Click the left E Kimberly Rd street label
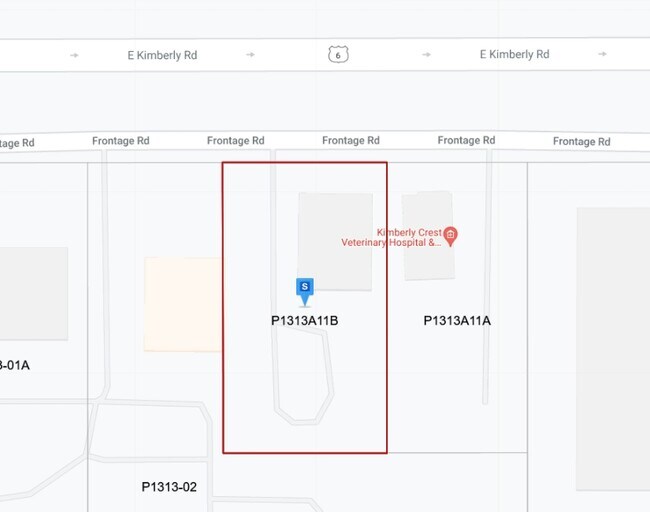Image resolution: width=650 pixels, height=512 pixels. tap(163, 55)
